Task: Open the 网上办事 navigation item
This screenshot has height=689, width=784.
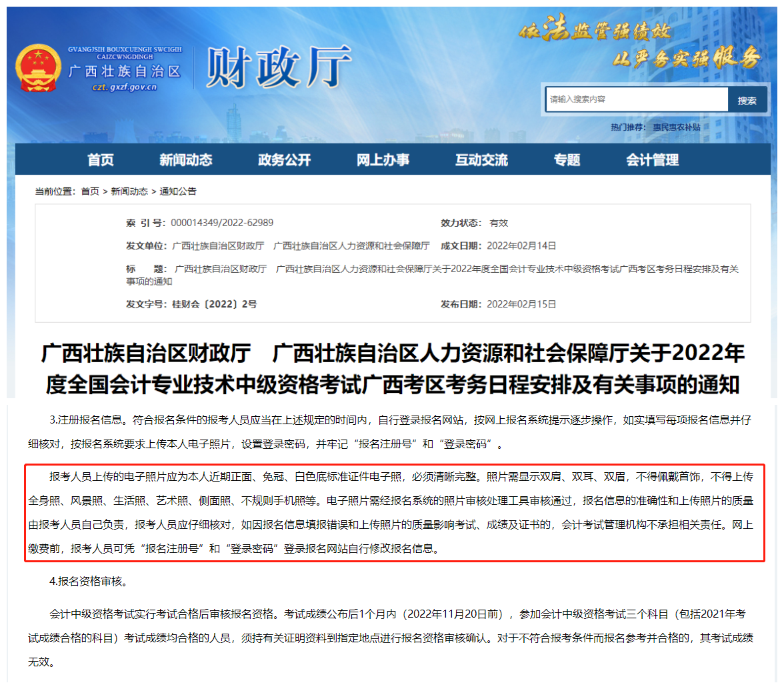Action: click(x=383, y=160)
